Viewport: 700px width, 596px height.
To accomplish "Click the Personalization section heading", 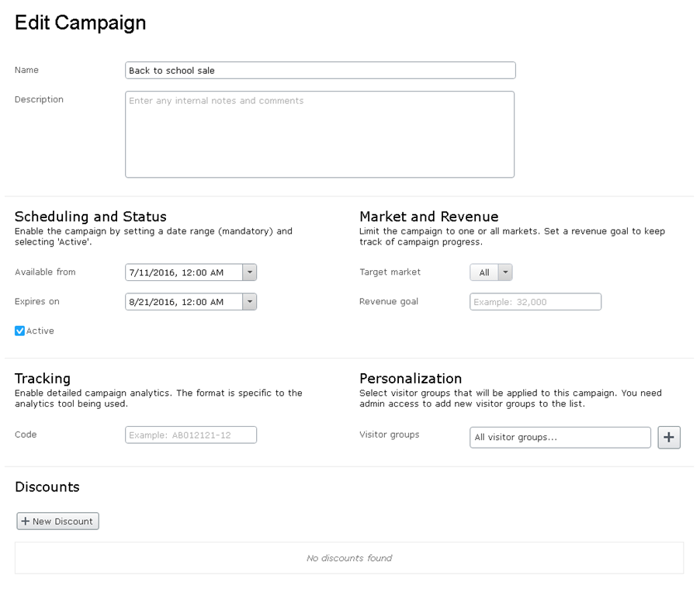I will pos(411,379).
